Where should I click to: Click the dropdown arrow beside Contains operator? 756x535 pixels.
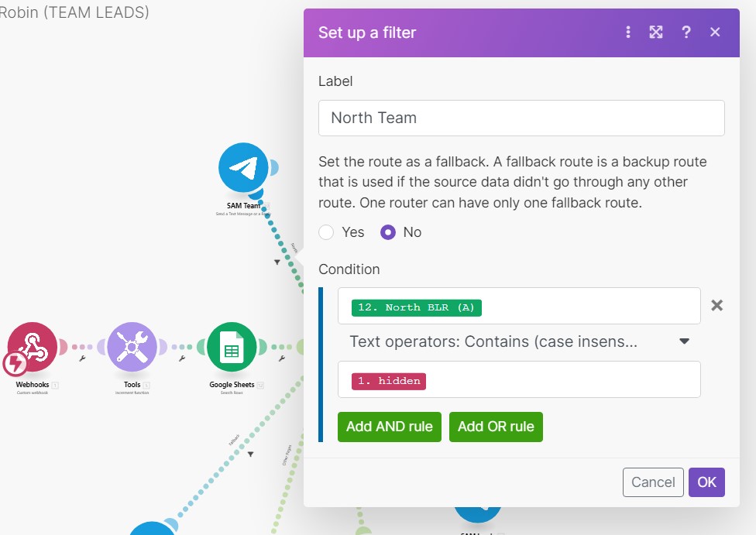pyautogui.click(x=684, y=341)
